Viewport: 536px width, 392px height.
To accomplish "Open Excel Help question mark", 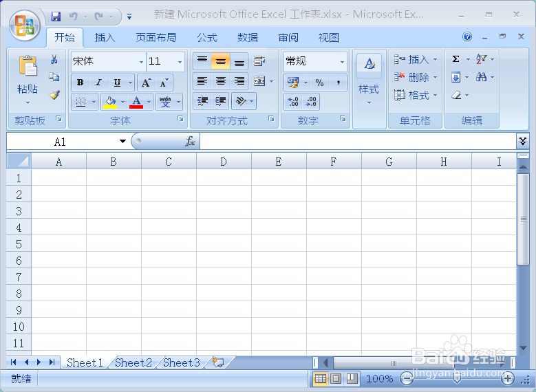I will click(467, 36).
